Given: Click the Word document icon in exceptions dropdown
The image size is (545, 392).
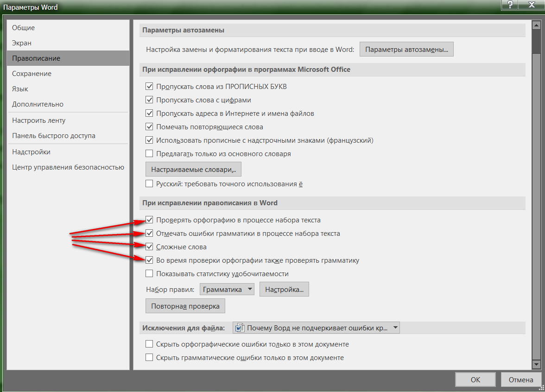Looking at the screenshot, I should [x=240, y=328].
